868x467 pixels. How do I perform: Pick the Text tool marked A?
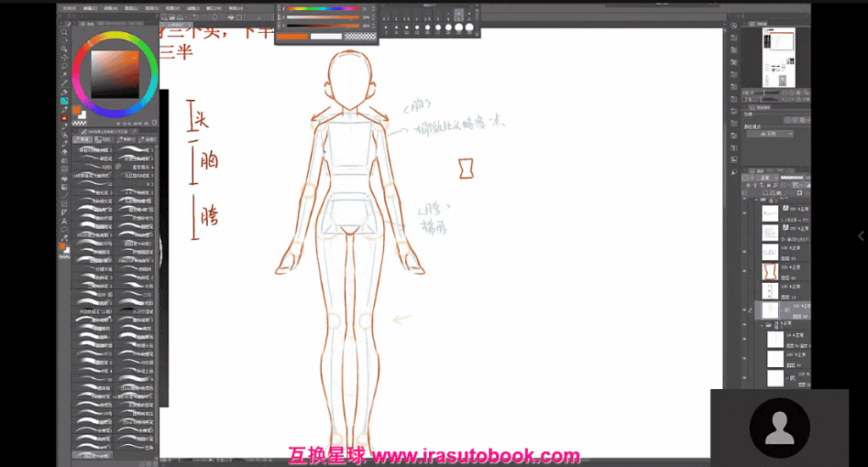pos(64,221)
